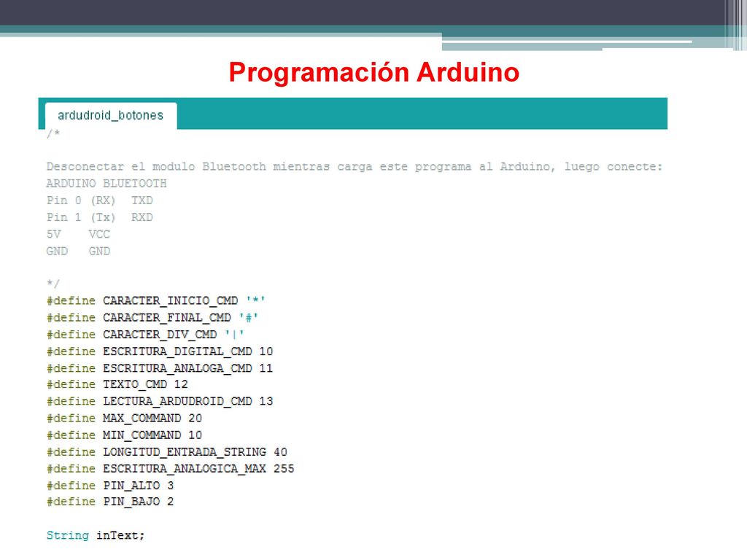The height and width of the screenshot is (560, 747).
Task: Click the CARACTER_FINAL_CMD define line
Action: (152, 318)
